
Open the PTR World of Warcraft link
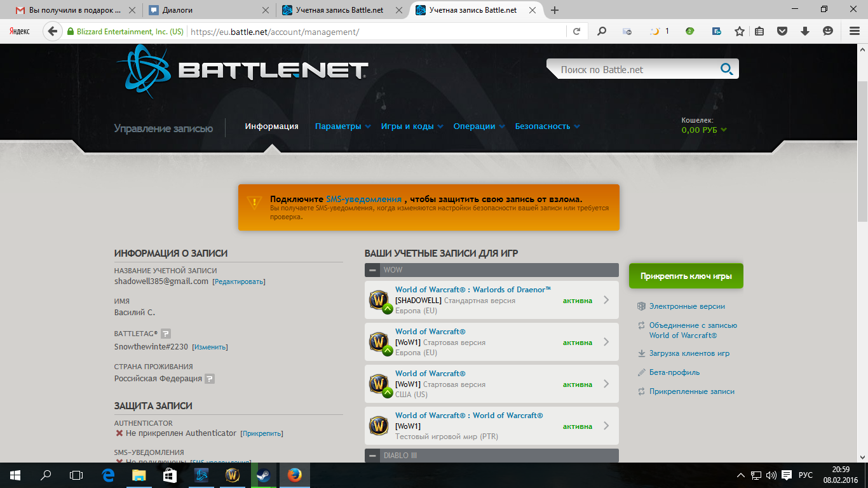(469, 416)
